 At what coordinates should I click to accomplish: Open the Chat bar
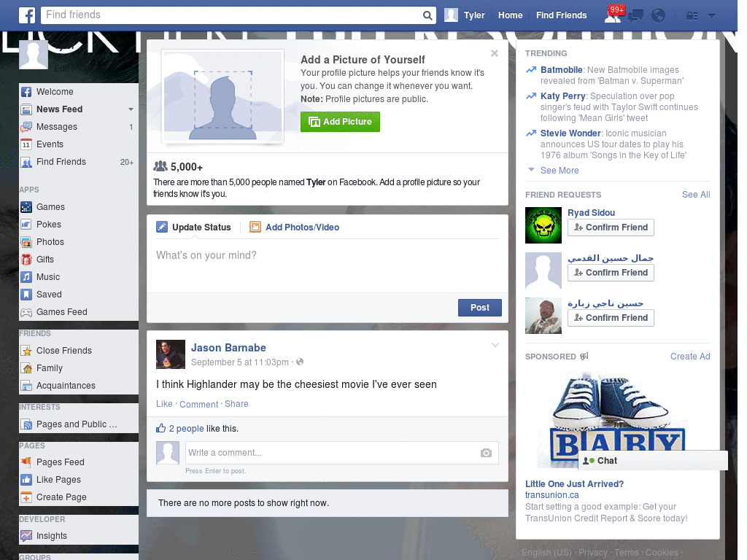[x=653, y=461]
